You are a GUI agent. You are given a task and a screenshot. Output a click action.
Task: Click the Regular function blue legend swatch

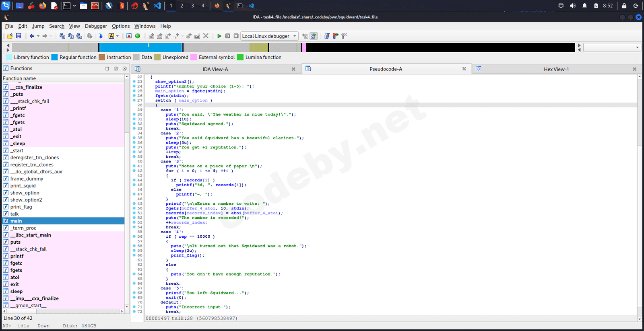(55, 58)
